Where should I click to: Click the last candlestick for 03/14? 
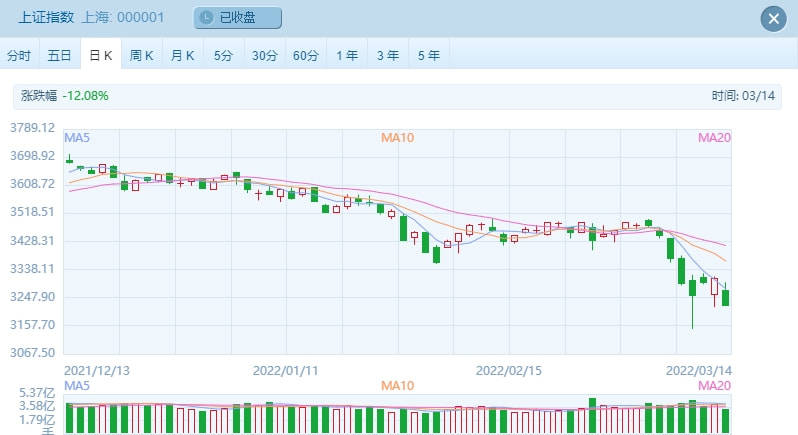click(x=725, y=297)
